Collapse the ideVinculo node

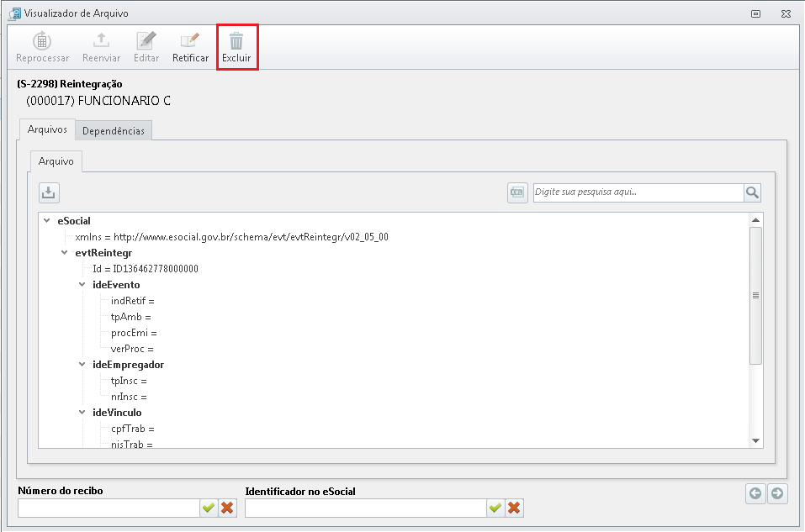coord(82,412)
